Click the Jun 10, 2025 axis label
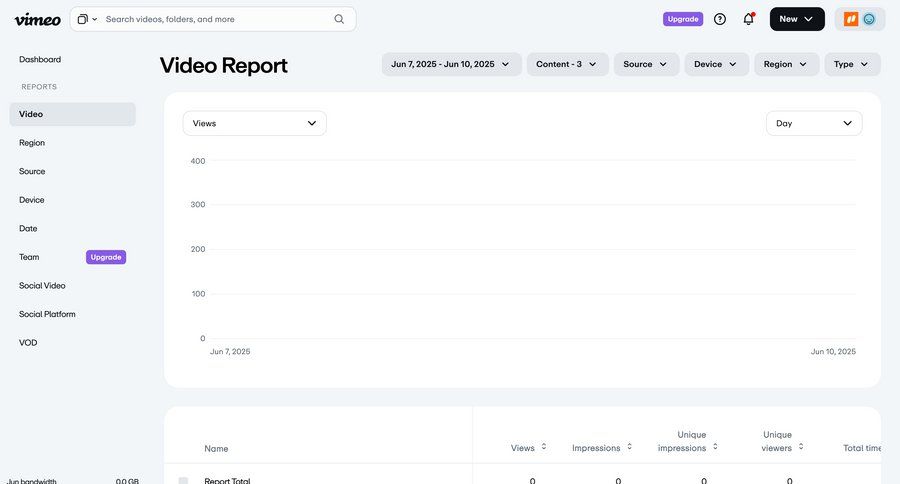Viewport: 900px width, 484px height. coord(833,351)
